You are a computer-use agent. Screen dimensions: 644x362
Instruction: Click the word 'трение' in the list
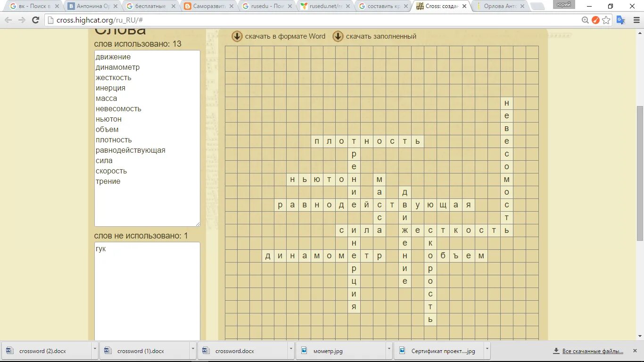(108, 181)
